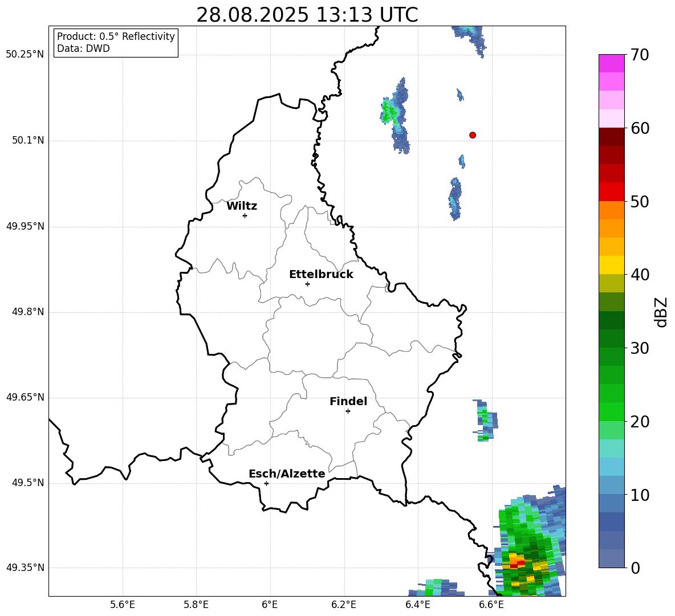Click the Esch/Alzette label
675x616 pixels.
coord(287,474)
